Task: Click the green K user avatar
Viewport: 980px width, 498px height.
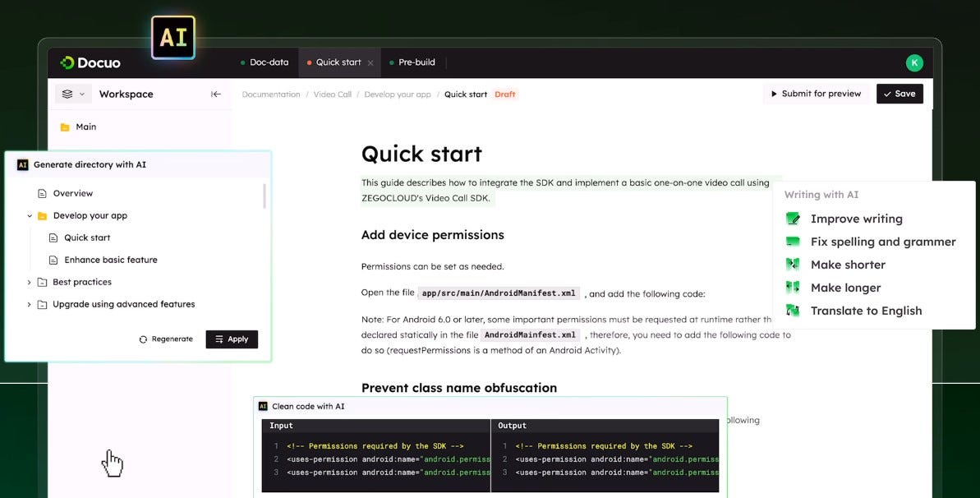Action: (x=914, y=62)
